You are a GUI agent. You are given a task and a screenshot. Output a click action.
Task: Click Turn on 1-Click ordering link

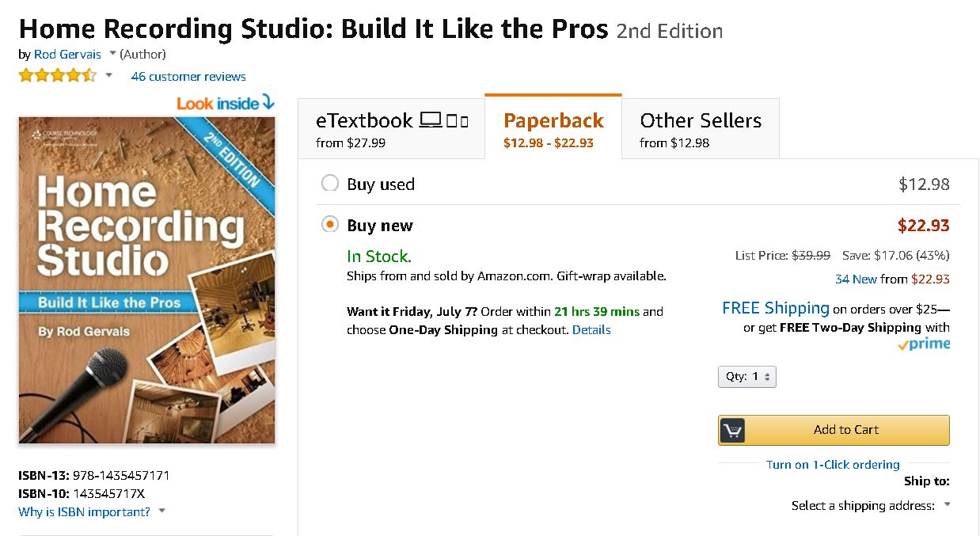833,465
